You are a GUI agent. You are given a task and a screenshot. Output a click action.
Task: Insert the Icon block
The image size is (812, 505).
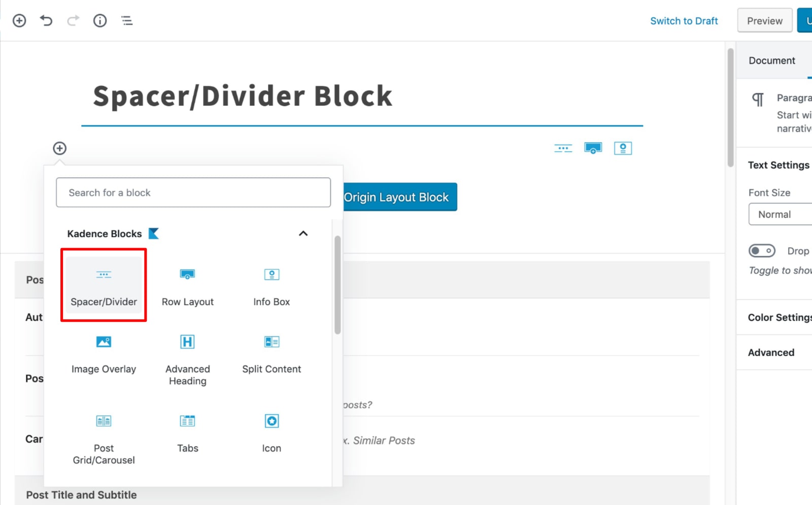point(272,433)
